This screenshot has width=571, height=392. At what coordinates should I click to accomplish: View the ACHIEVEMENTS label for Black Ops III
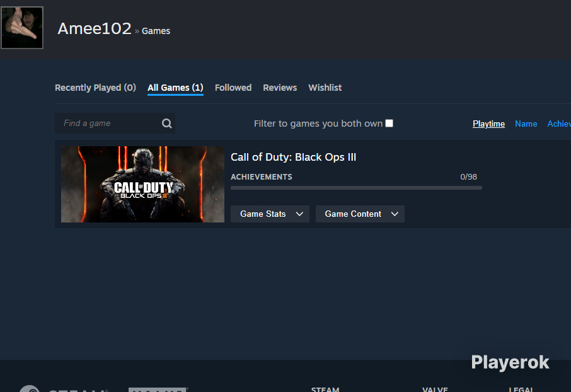(x=262, y=177)
